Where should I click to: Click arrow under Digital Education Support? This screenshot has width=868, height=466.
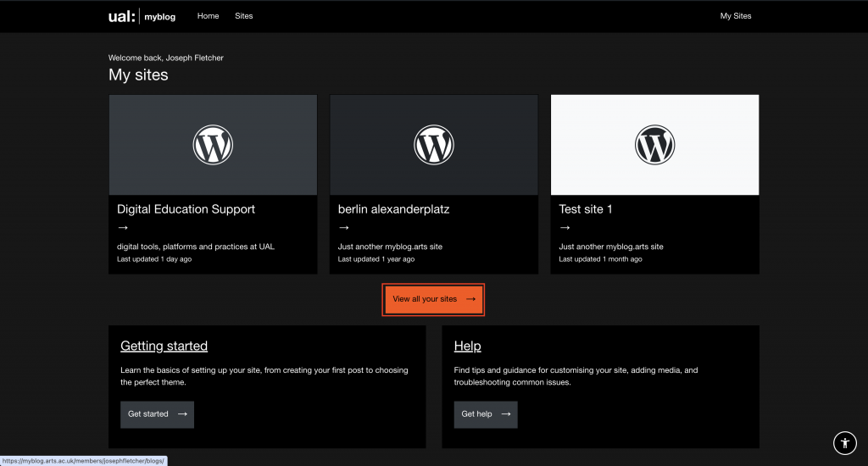click(123, 227)
